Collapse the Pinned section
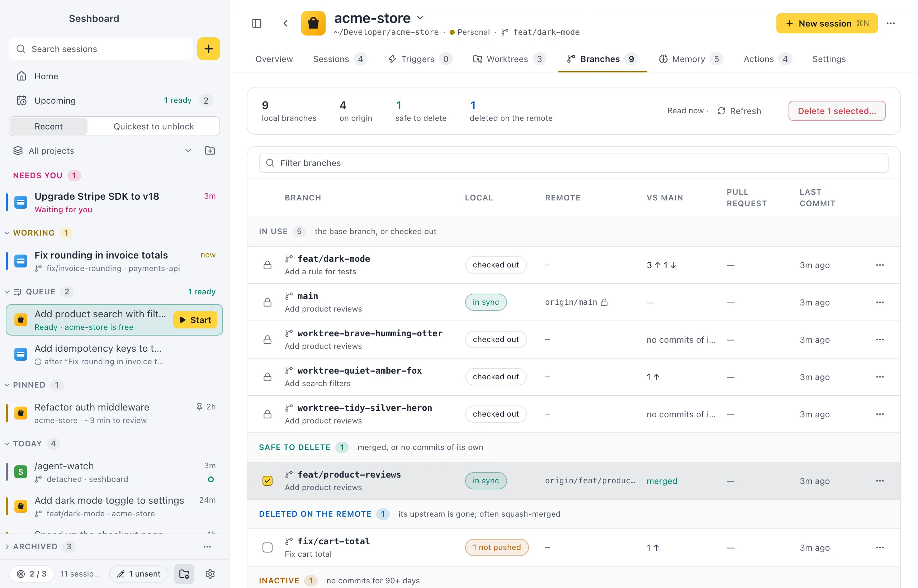918x588 pixels. coord(7,385)
